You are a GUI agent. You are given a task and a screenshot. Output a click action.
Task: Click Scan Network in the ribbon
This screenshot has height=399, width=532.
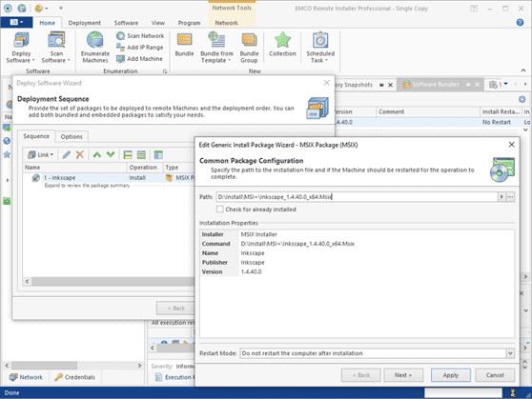(x=140, y=35)
